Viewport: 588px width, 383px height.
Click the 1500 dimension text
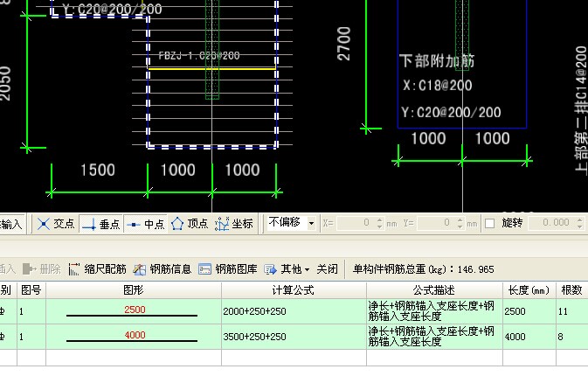pos(98,171)
